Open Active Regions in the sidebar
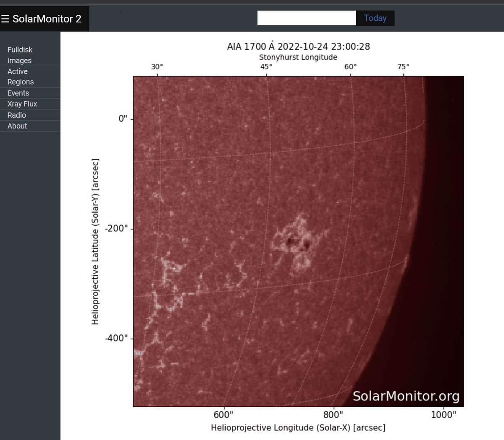504x440 pixels. 30,77
